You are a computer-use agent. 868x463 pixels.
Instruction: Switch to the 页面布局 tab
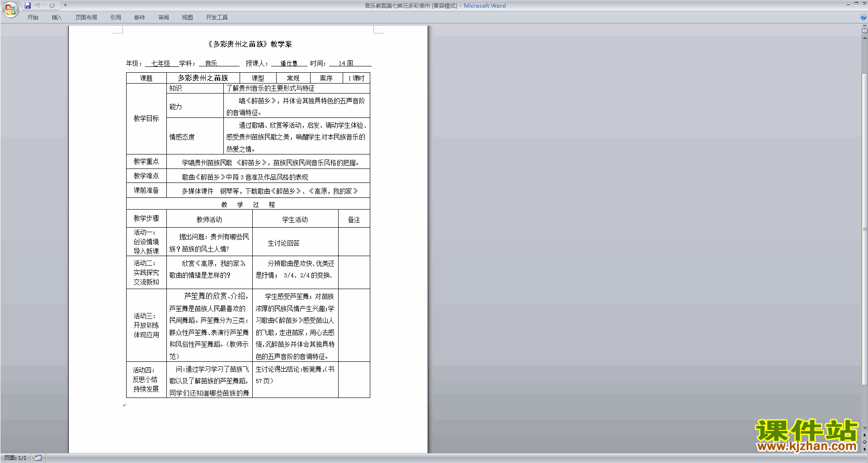86,18
